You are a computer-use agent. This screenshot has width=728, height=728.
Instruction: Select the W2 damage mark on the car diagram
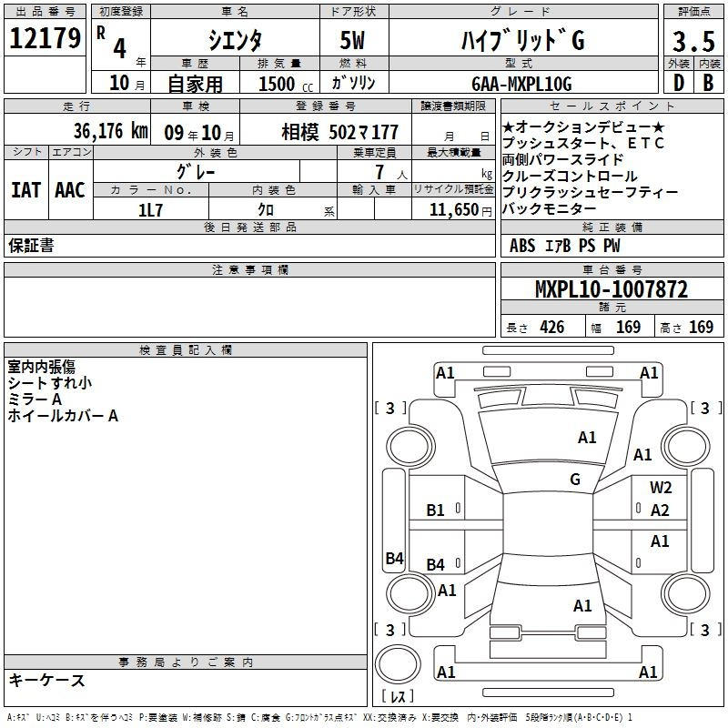[x=661, y=488]
